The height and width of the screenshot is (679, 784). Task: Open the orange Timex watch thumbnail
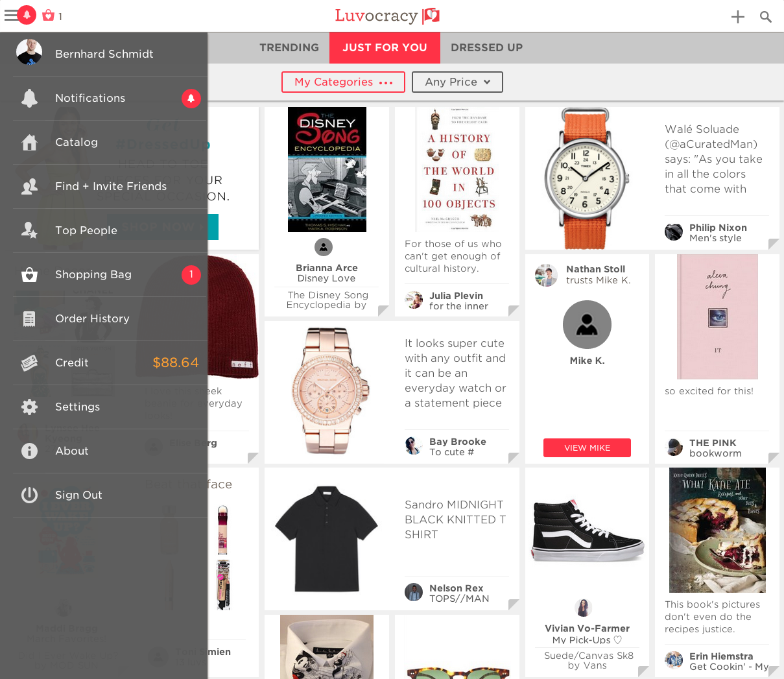pyautogui.click(x=586, y=178)
